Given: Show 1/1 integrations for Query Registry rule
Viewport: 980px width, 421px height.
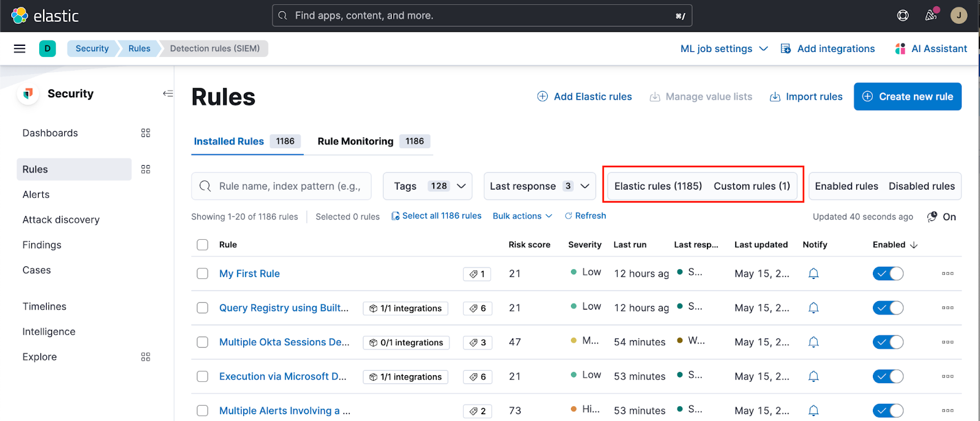Looking at the screenshot, I should pos(405,308).
